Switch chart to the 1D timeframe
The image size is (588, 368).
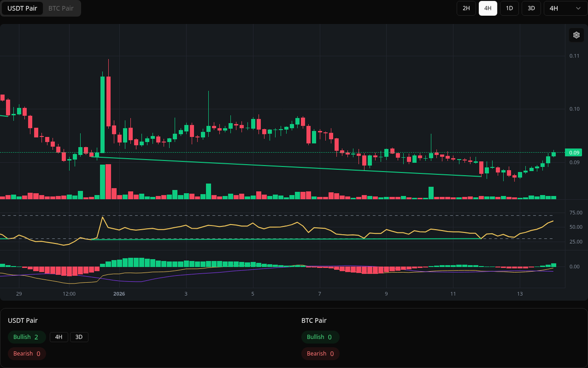click(x=509, y=8)
